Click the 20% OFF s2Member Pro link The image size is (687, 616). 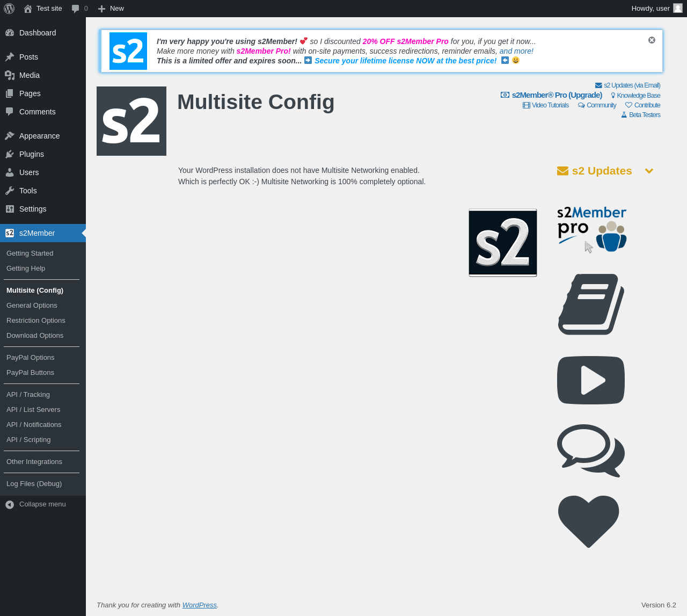[x=405, y=41]
